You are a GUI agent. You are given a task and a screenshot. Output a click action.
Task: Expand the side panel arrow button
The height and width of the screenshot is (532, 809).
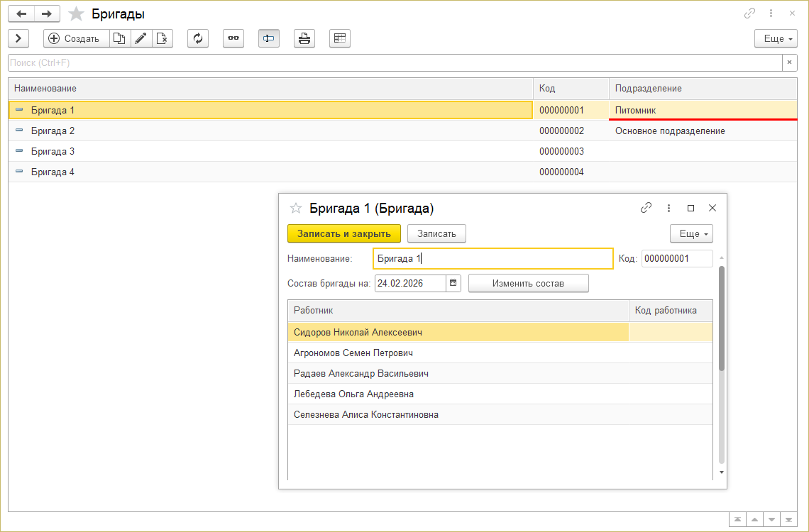click(x=18, y=38)
